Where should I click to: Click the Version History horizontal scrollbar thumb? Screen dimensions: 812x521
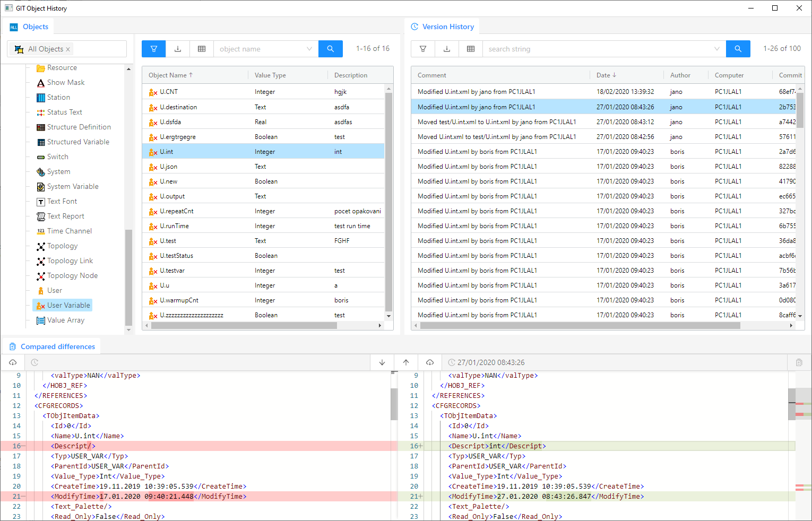tap(580, 326)
